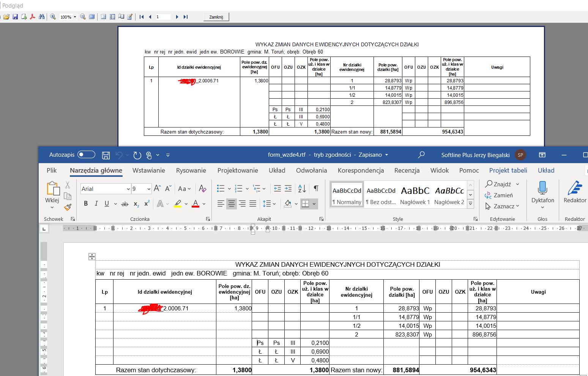Open the 100% zoom dropdown in Podgląd

pos(75,17)
